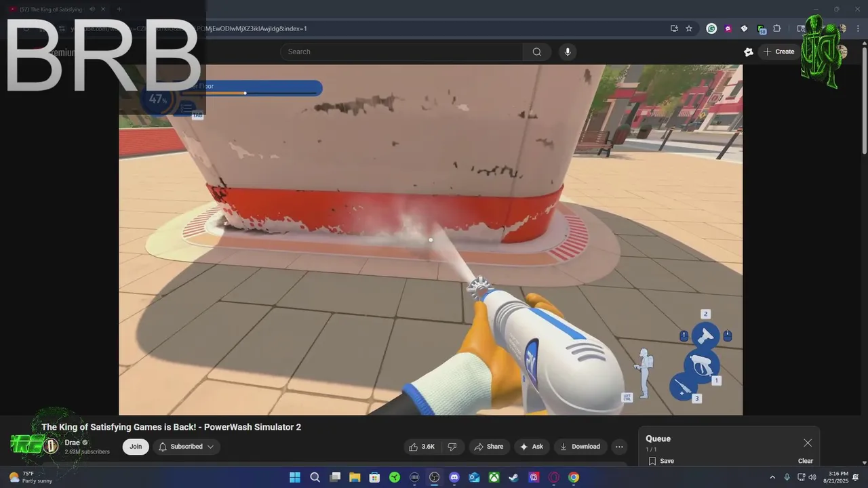This screenshot has width=868, height=488.
Task: Open Steam from the taskbar
Action: point(514,477)
